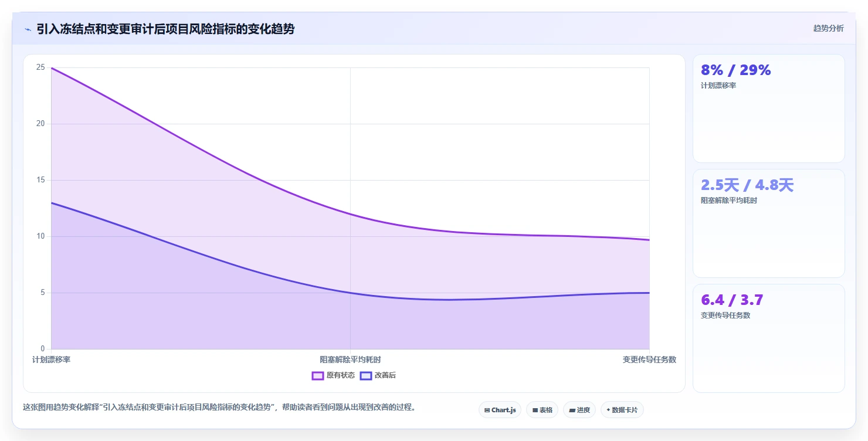The width and height of the screenshot is (868, 441).
Task: Click the 原有状态 purple legend color box
Action: click(x=317, y=375)
